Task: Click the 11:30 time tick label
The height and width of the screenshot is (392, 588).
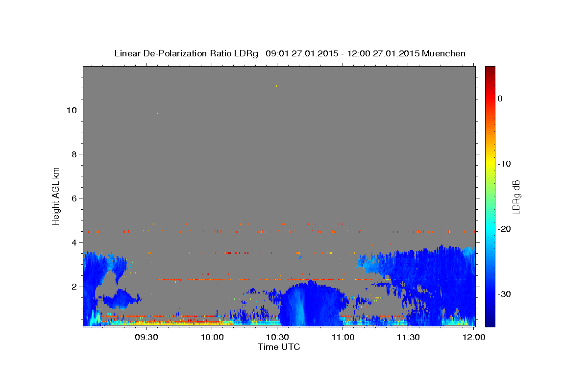Action: pos(408,337)
